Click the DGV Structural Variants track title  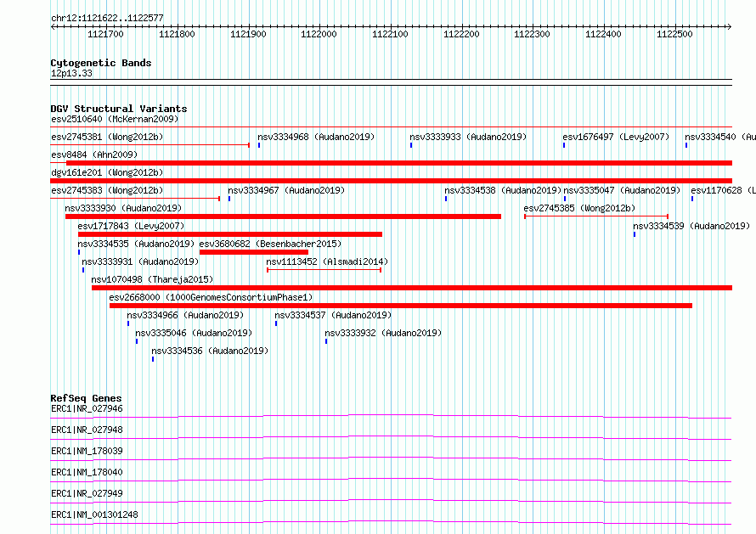[x=119, y=109]
